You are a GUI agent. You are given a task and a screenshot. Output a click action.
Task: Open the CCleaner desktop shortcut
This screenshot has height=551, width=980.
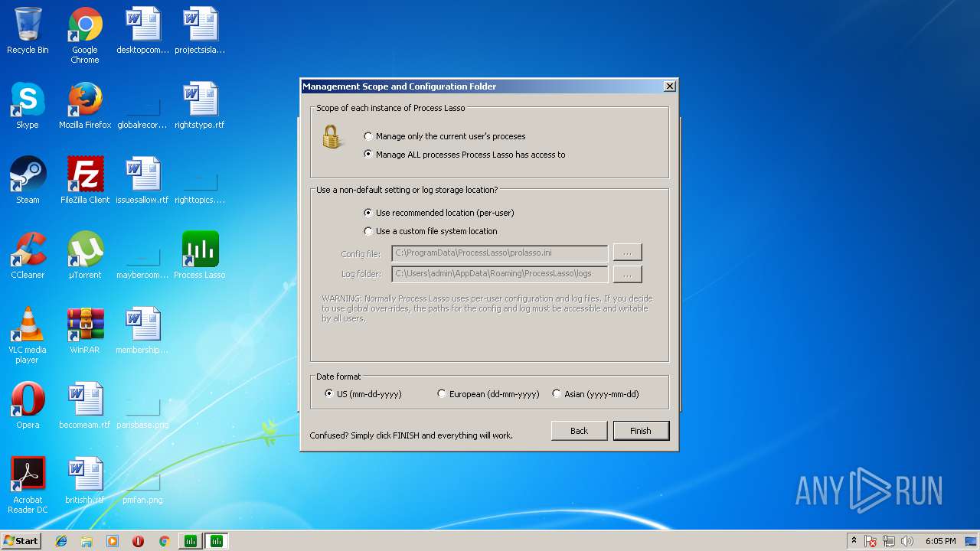28,256
